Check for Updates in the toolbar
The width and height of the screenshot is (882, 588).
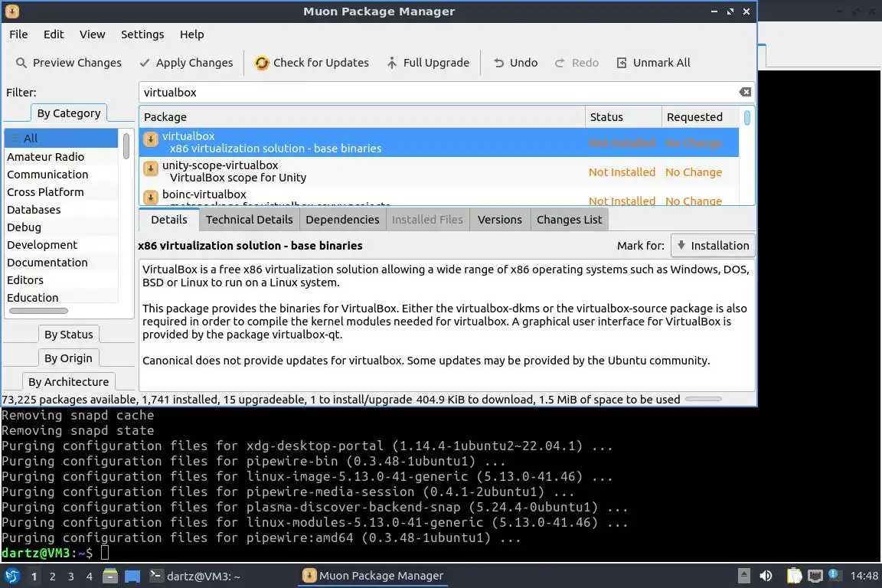point(312,63)
